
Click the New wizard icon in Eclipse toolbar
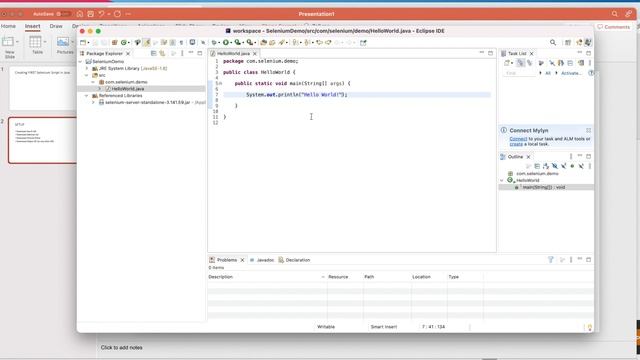click(x=83, y=42)
